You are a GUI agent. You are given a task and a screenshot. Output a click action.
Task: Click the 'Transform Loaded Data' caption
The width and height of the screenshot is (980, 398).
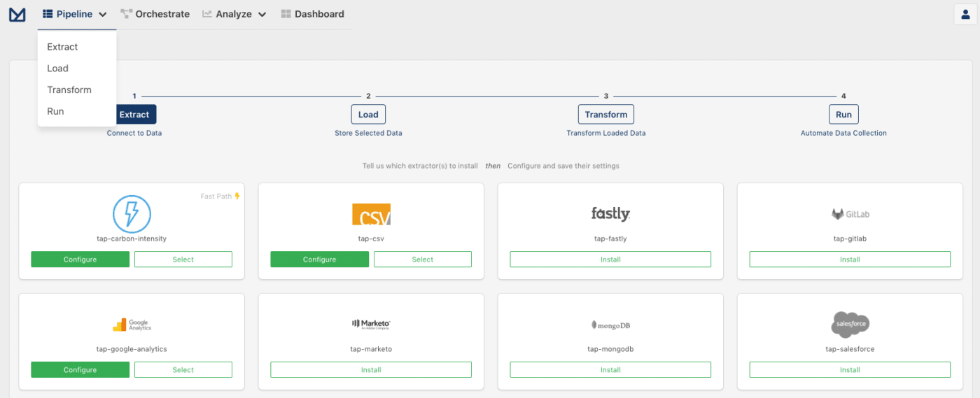[606, 133]
